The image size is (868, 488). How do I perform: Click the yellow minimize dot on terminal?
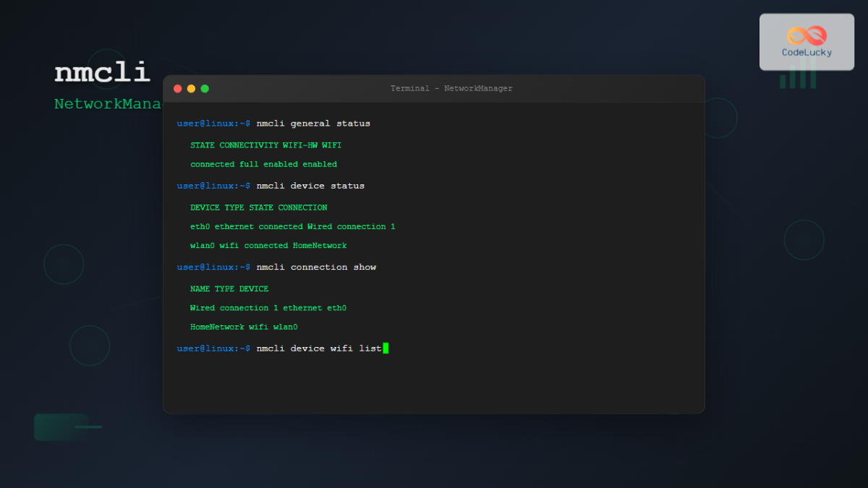(x=191, y=88)
